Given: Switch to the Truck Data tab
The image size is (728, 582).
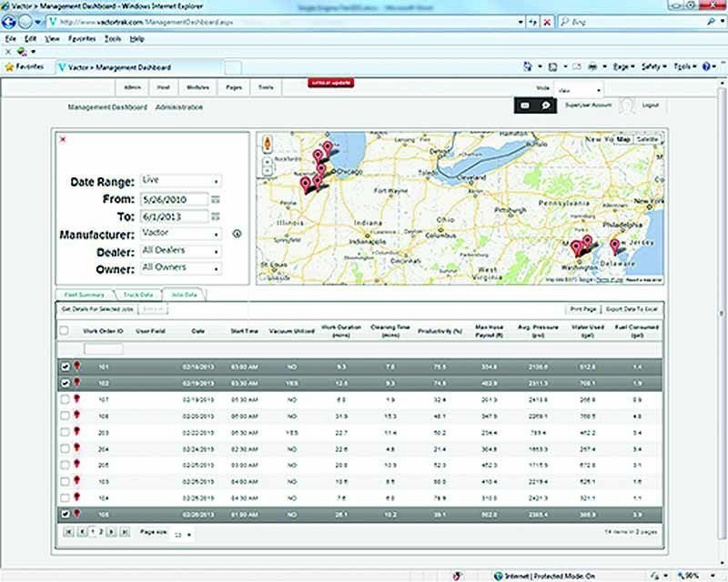Looking at the screenshot, I should click(x=137, y=296).
